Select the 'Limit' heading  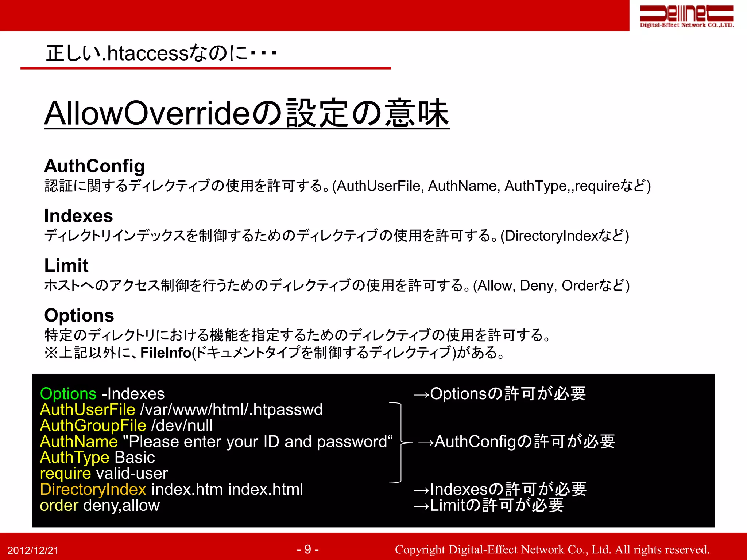coord(66,265)
